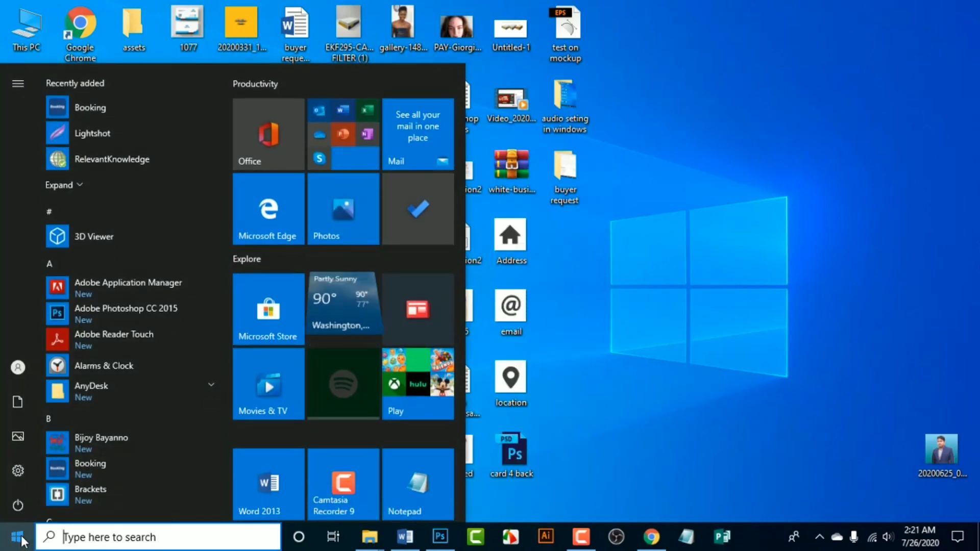The width and height of the screenshot is (980, 551).
Task: Click the Windows Start button
Action: (17, 537)
